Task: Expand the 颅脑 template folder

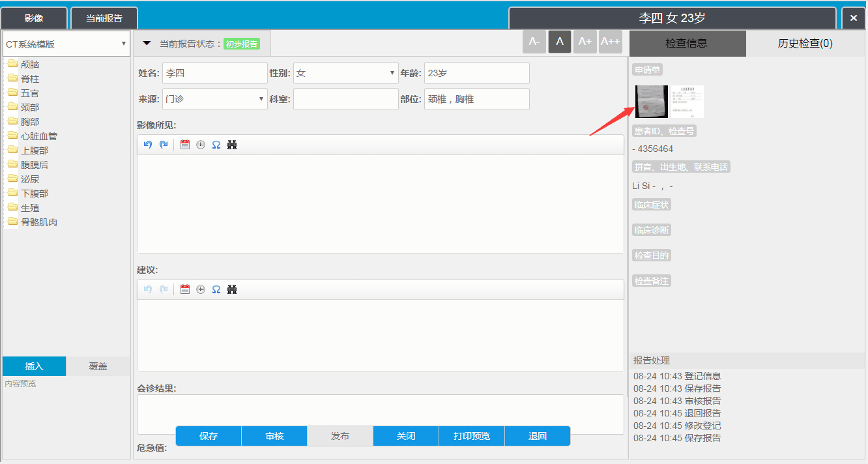Action: coord(30,65)
